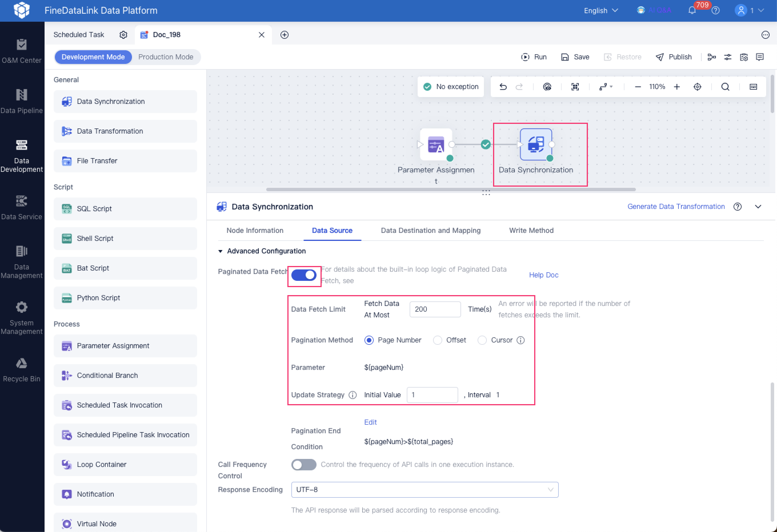This screenshot has width=777, height=532.
Task: Save the task
Action: tap(575, 57)
